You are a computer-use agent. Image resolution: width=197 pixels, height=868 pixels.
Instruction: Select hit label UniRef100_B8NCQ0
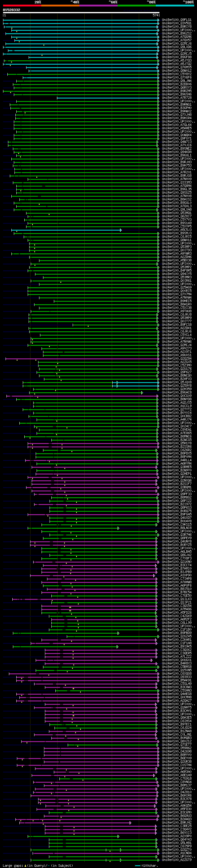[x=177, y=375]
